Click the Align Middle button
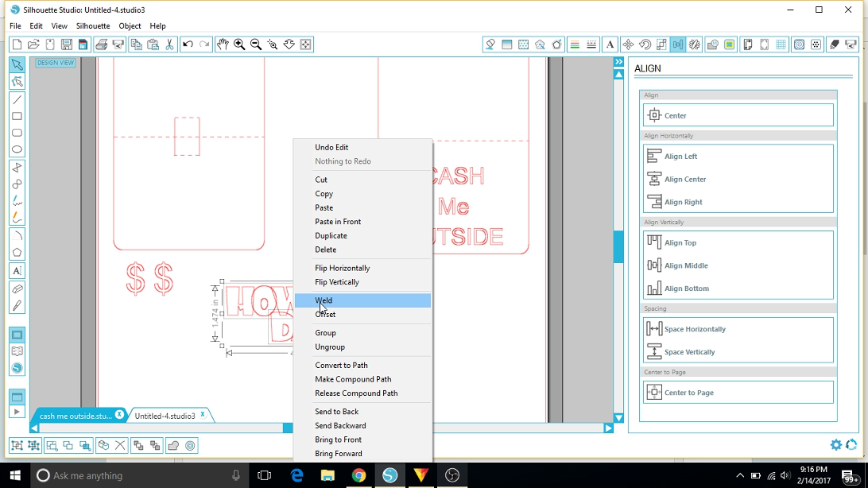This screenshot has height=488, width=868. 738,265
